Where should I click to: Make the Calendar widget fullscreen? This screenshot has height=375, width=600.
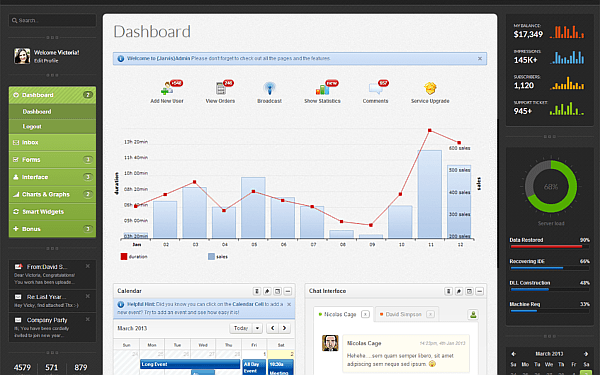coord(277,291)
